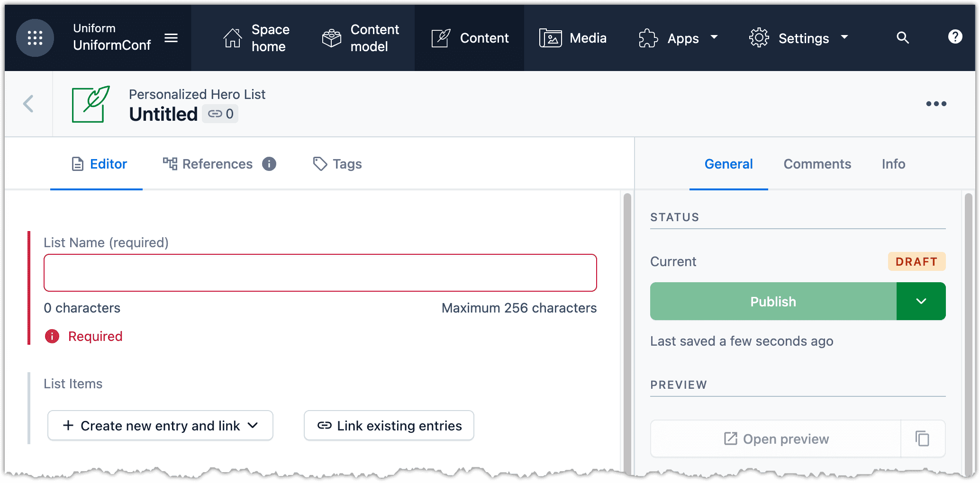
Task: Click the link count badge next to Untitled
Action: pyautogui.click(x=220, y=114)
